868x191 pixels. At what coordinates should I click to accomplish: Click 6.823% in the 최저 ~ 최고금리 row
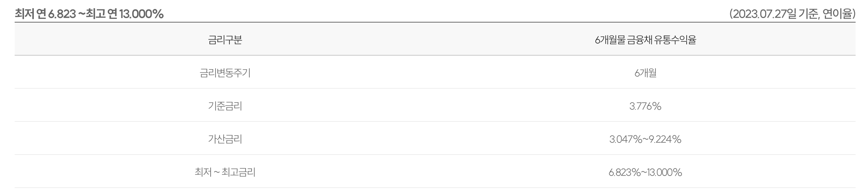point(625,173)
